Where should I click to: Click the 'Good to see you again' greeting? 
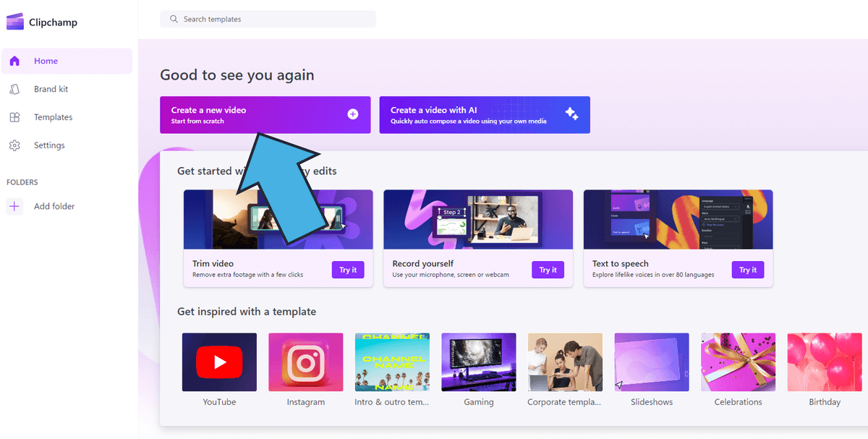pyautogui.click(x=237, y=75)
